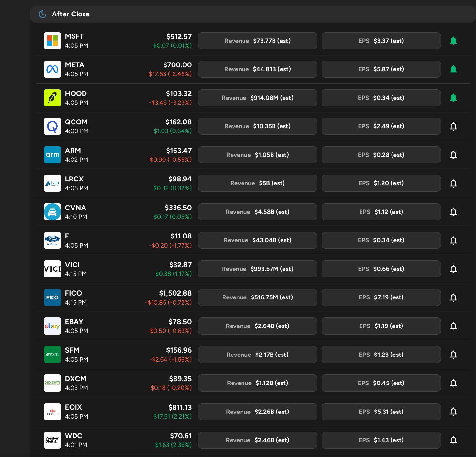
Task: Click EBAY price change -$0.50 (-0.63%)
Action: [170, 331]
